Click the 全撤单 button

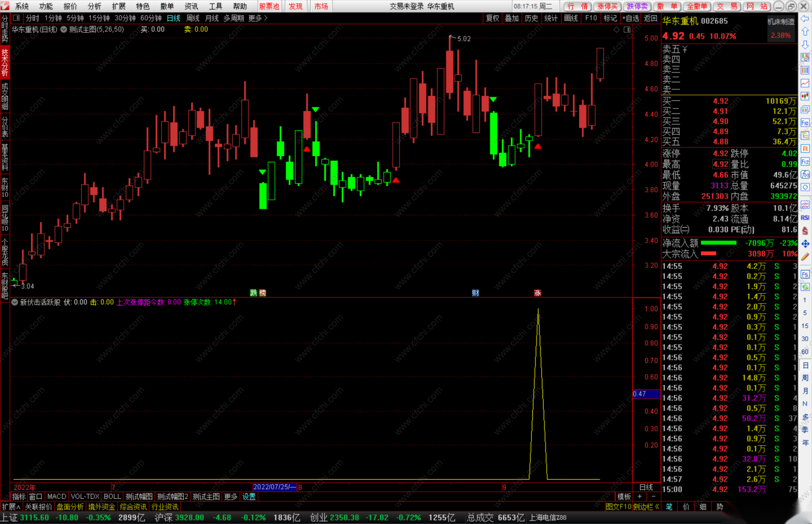pos(697,6)
